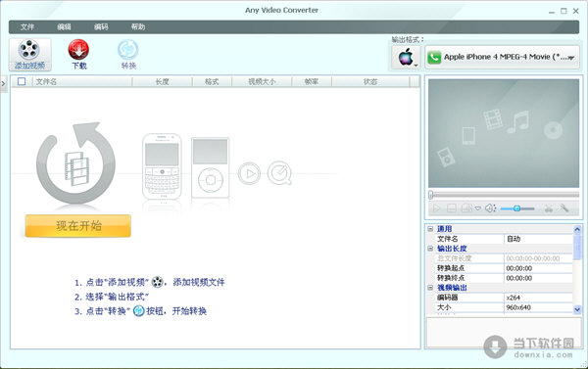Open the 文件 menu
The height and width of the screenshot is (369, 588).
tap(27, 27)
